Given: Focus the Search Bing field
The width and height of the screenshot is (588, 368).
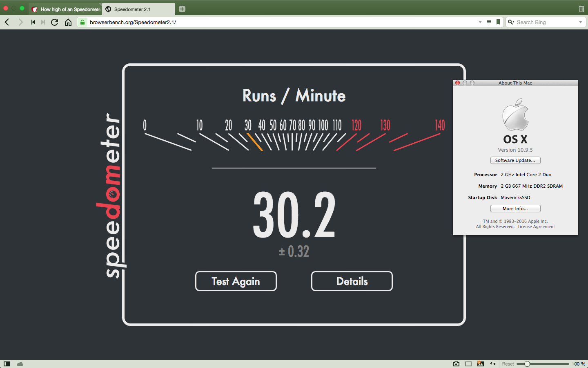Looking at the screenshot, I should pyautogui.click(x=546, y=22).
